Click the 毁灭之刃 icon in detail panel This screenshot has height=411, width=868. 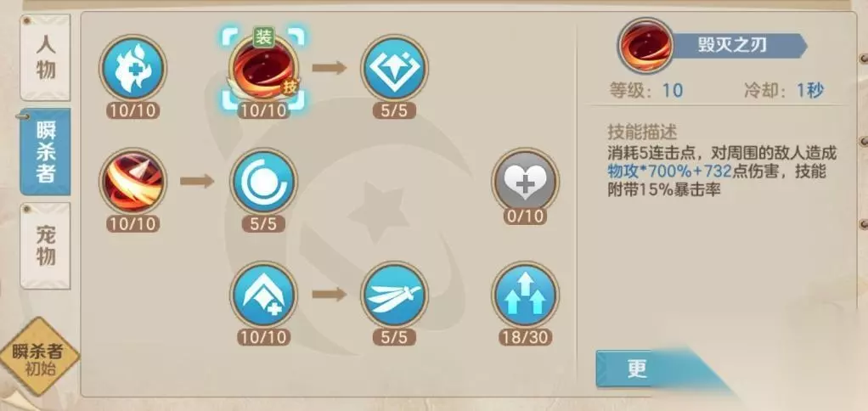tap(645, 45)
